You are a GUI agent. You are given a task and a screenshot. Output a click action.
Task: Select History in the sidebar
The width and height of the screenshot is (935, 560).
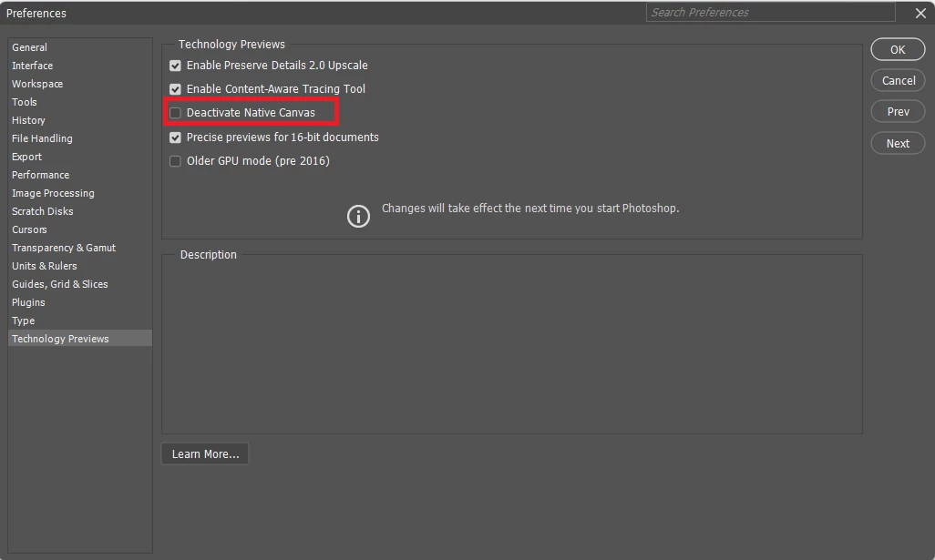[x=80, y=120]
